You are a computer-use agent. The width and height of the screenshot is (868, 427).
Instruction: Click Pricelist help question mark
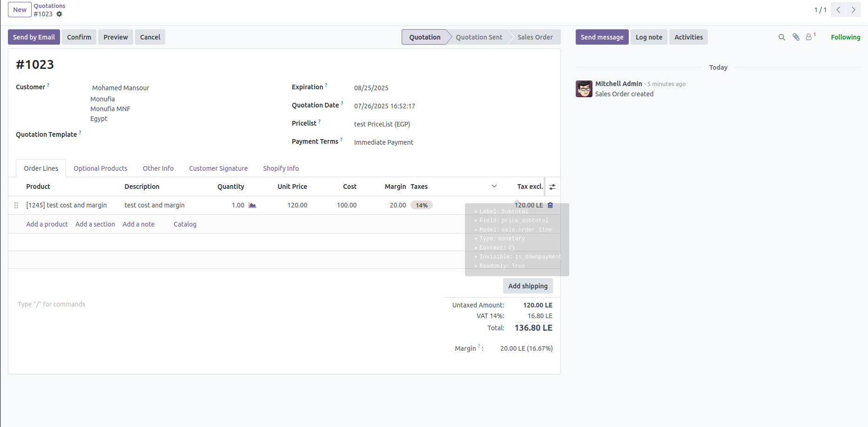(319, 121)
